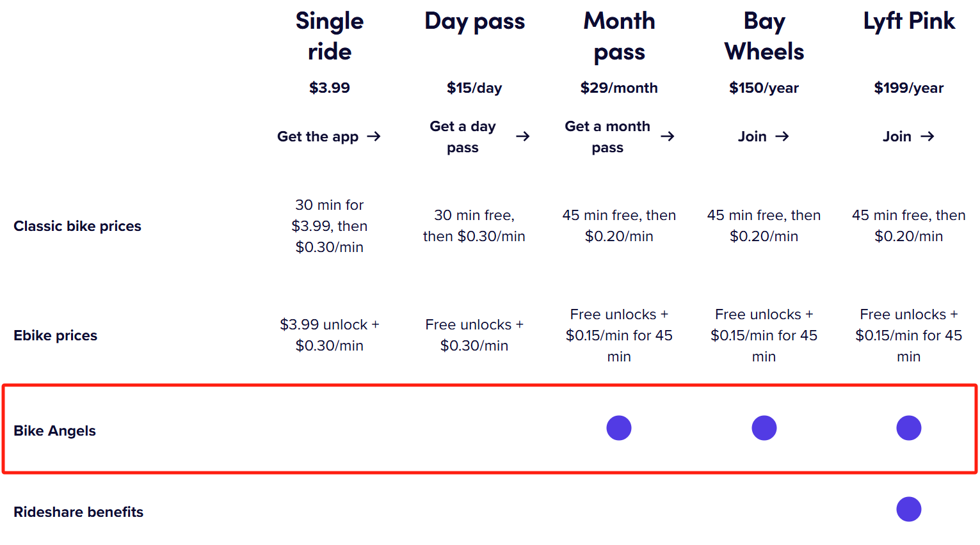Click the arrow beside Get a day pass
This screenshot has height=545, width=980.
pyautogui.click(x=523, y=136)
